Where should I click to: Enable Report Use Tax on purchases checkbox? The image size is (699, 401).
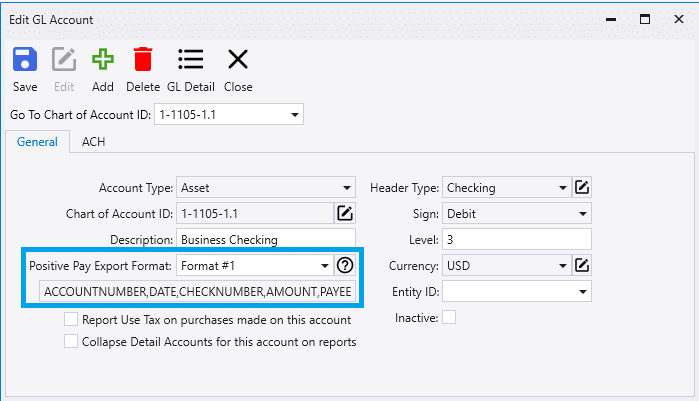pos(71,320)
